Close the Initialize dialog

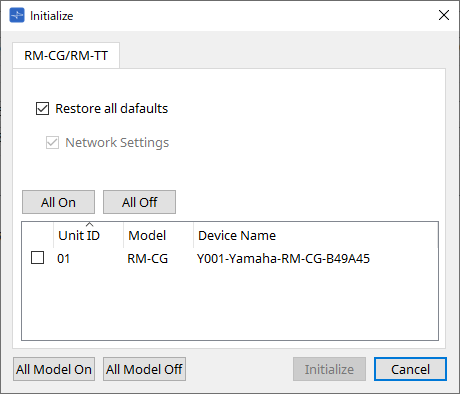(444, 15)
